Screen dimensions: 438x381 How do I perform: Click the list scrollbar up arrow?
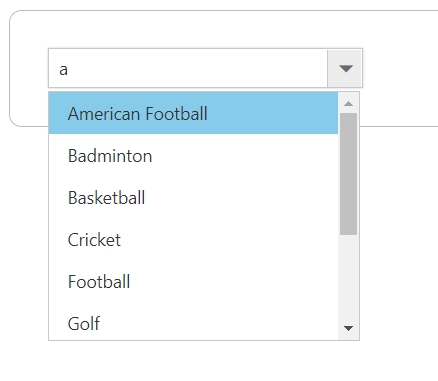(348, 103)
